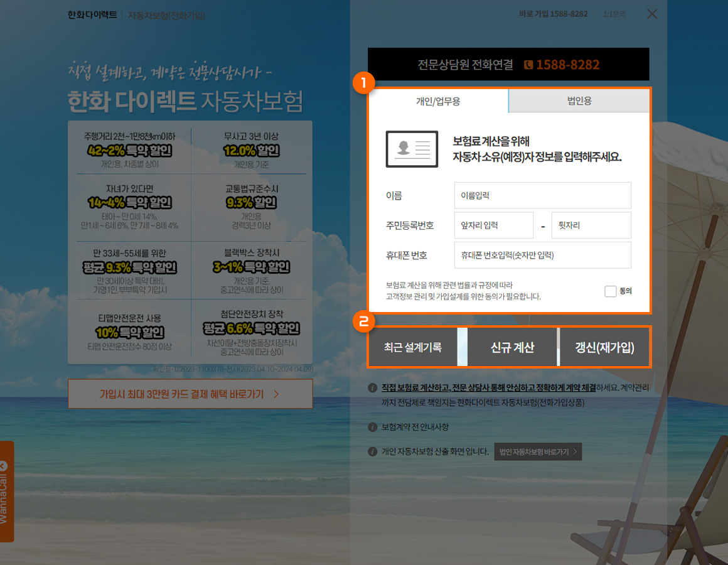Switch to the 법인용 tab
728x565 pixels.
(579, 100)
